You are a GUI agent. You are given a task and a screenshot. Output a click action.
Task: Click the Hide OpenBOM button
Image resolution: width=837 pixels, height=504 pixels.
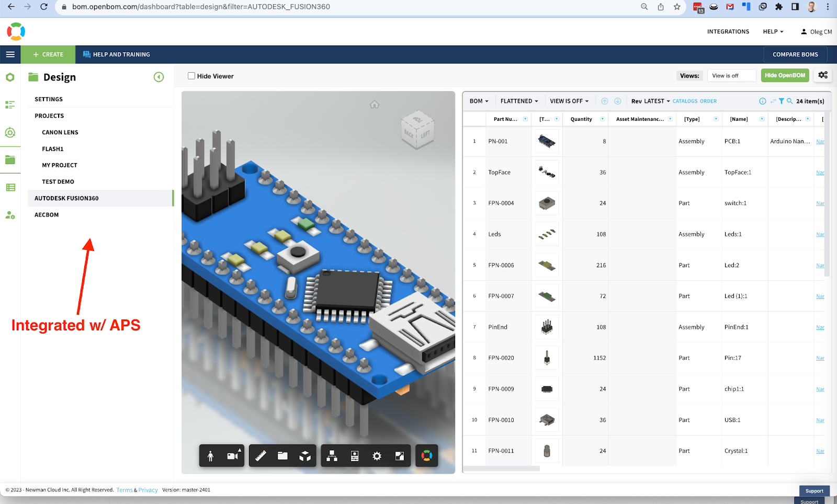pyautogui.click(x=785, y=76)
